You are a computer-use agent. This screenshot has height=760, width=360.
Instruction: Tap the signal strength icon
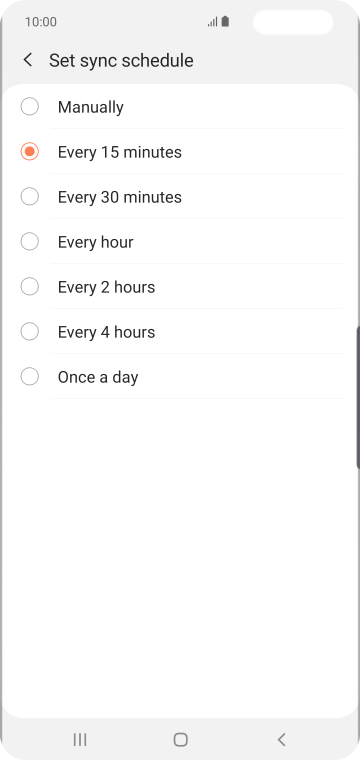pyautogui.click(x=212, y=22)
